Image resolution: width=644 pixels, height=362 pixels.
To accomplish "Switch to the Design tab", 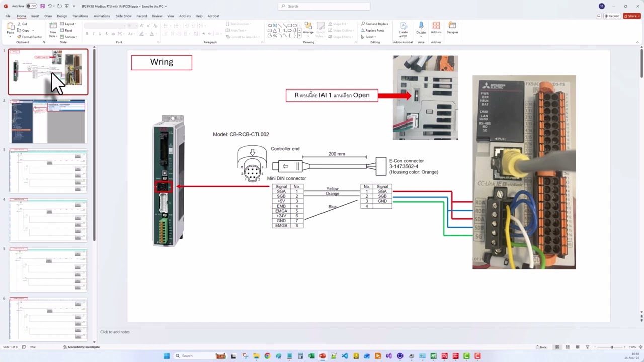I will [62, 16].
